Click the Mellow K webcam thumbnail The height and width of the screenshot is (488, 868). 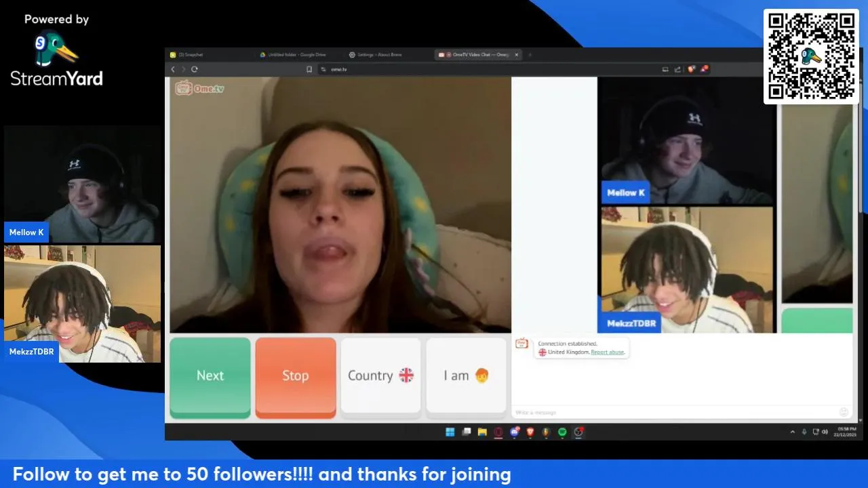pyautogui.click(x=82, y=184)
